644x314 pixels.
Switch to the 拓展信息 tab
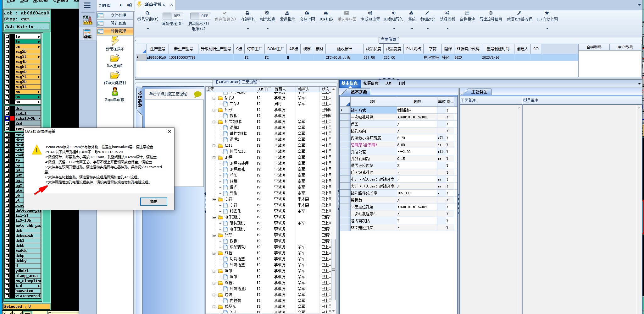371,84
